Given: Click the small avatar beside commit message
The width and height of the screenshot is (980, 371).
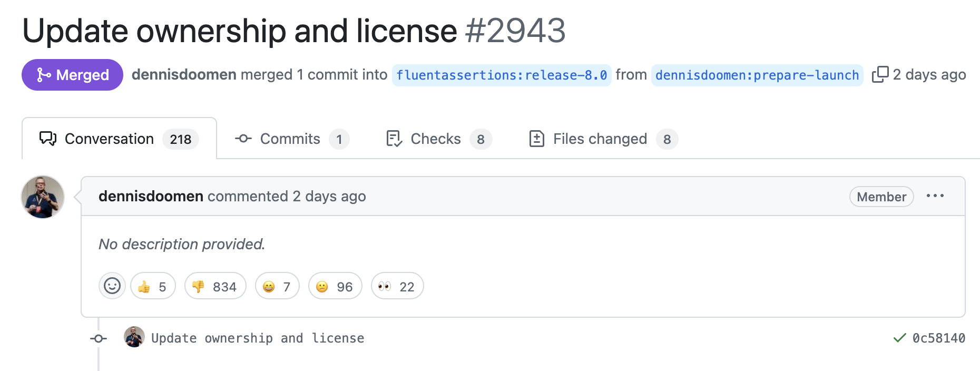Looking at the screenshot, I should 134,337.
